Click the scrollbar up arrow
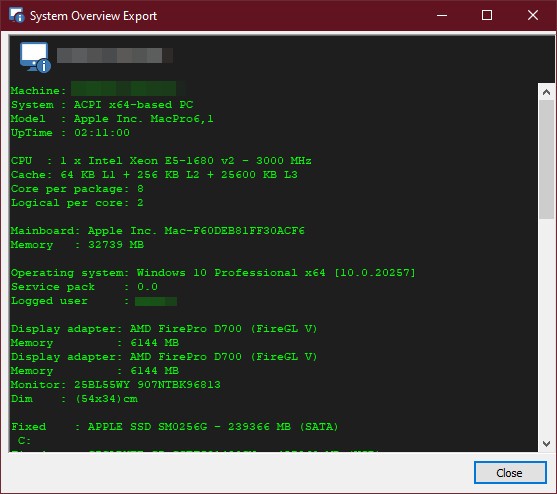Viewport: 557px width, 494px height. coord(546,92)
